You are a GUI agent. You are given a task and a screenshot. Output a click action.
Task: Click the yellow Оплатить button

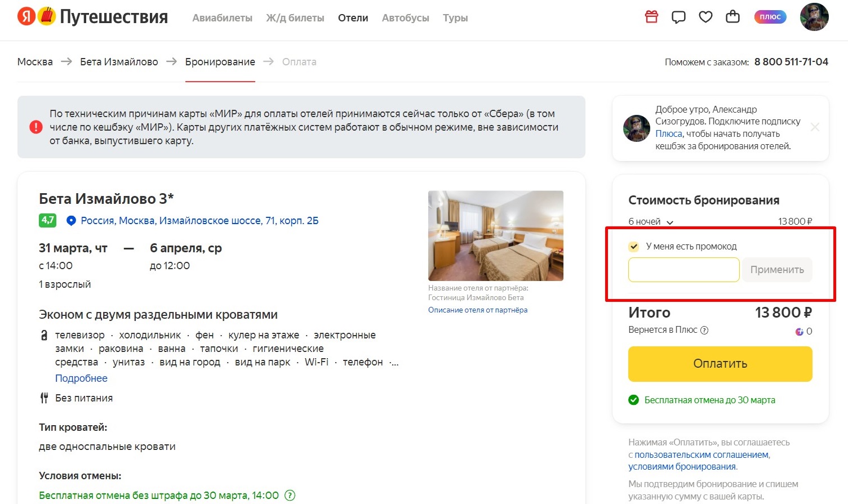tap(720, 364)
